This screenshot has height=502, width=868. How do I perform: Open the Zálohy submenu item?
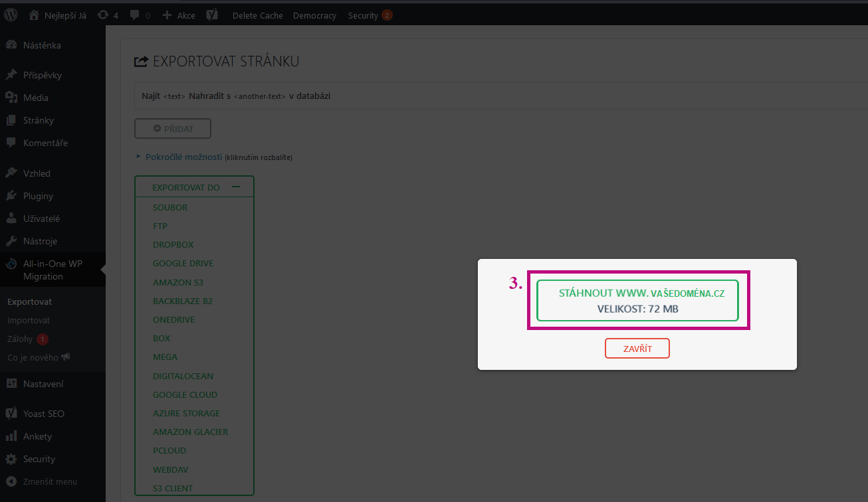point(20,339)
